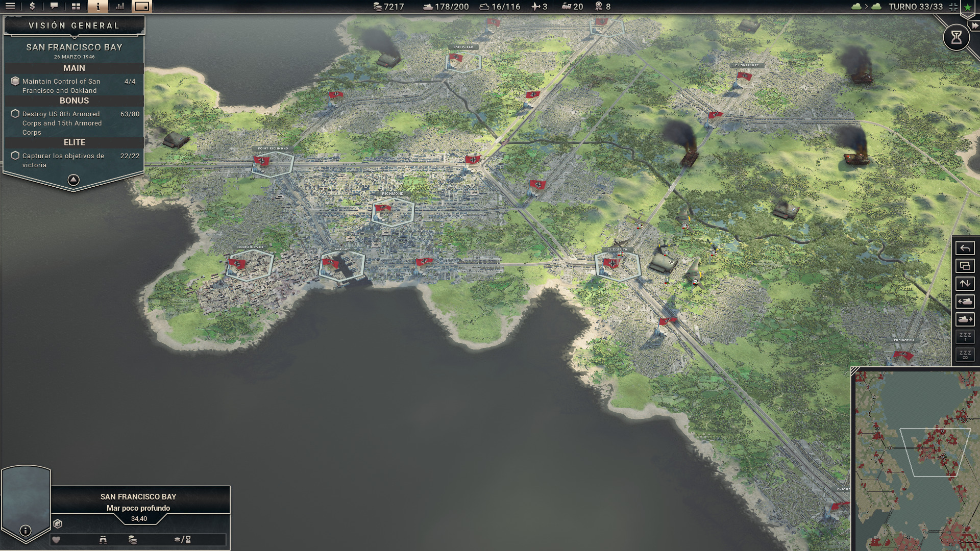Toggle the minimap display button
980x551 pixels.
142,6
